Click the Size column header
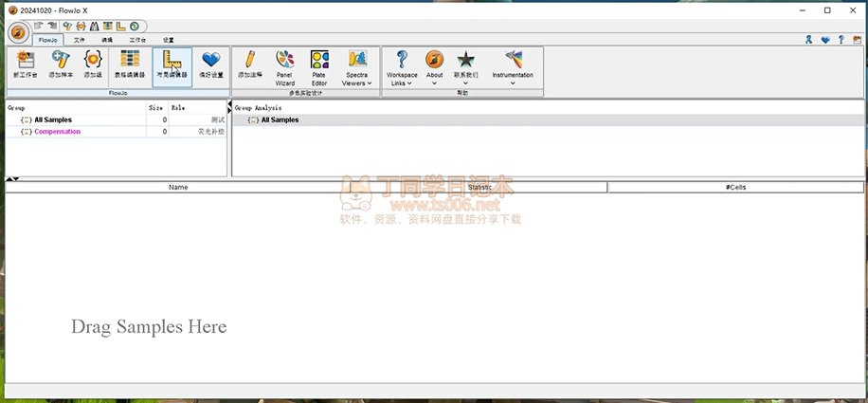 pyautogui.click(x=157, y=108)
